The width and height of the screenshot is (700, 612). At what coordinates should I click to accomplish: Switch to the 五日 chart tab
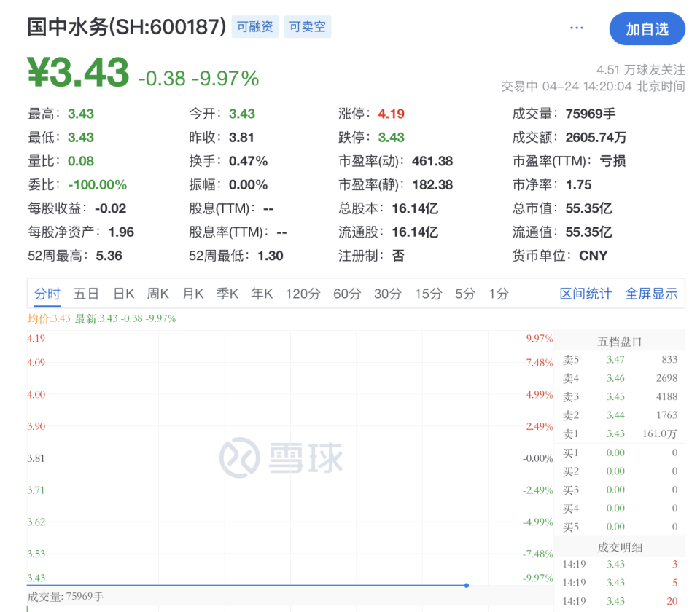(86, 294)
